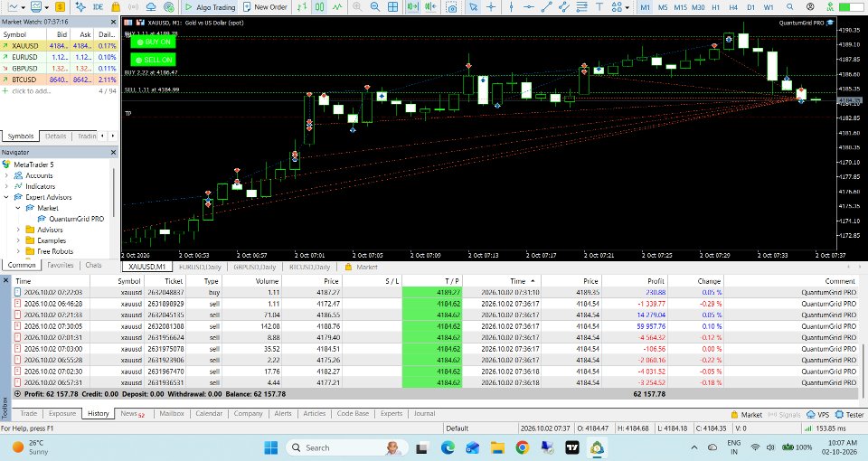Switch chart to candlestick mode
The height and width of the screenshot is (461, 868).
(x=319, y=6)
